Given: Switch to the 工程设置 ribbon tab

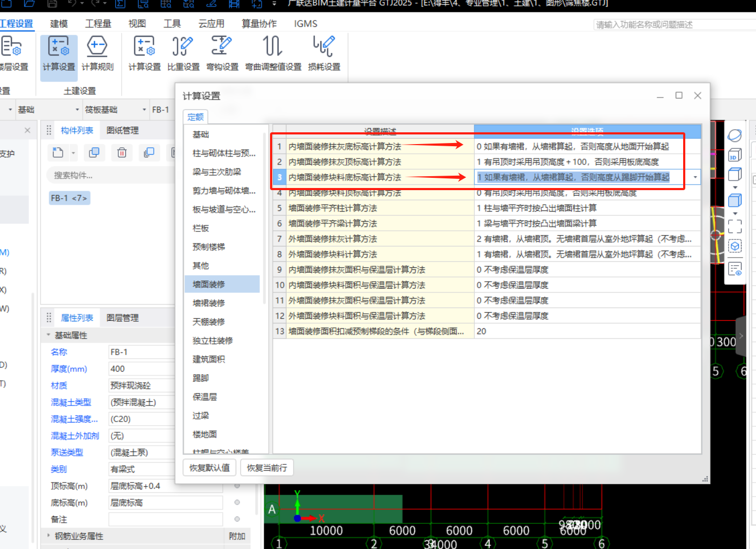Looking at the screenshot, I should [16, 24].
